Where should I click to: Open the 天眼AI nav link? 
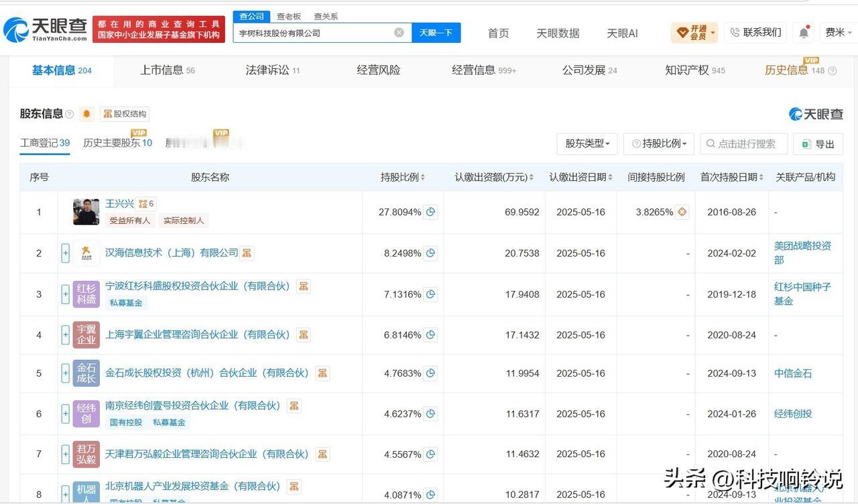(x=622, y=33)
